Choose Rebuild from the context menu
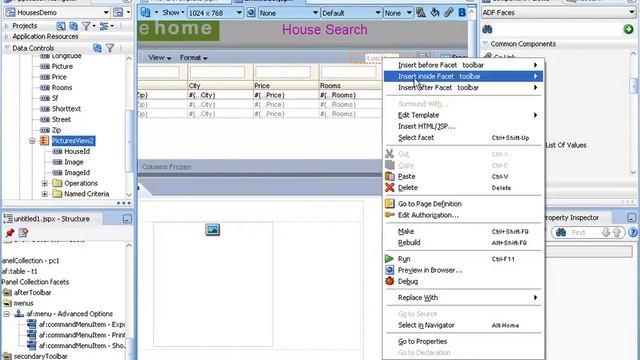640x360 pixels. 463,242
